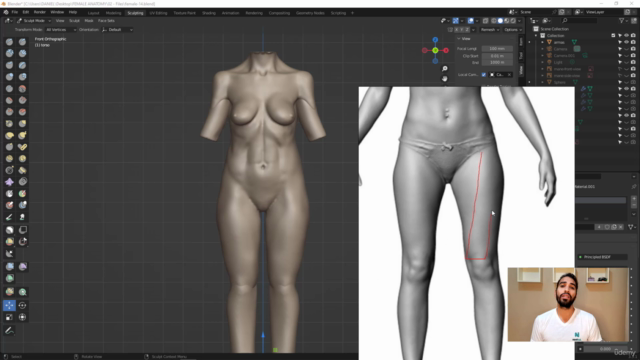Open the Render menu

[x=40, y=13]
